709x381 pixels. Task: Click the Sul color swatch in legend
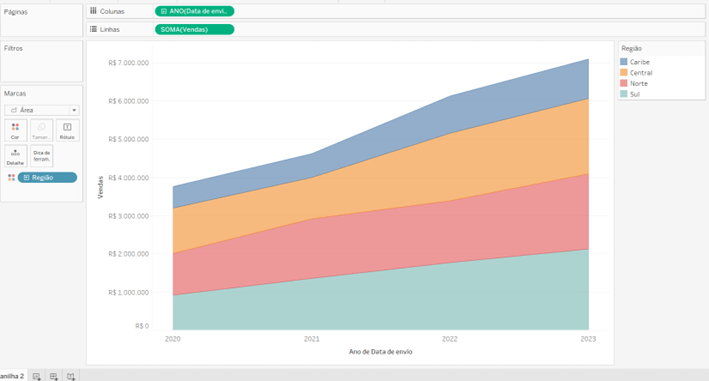pyautogui.click(x=624, y=94)
